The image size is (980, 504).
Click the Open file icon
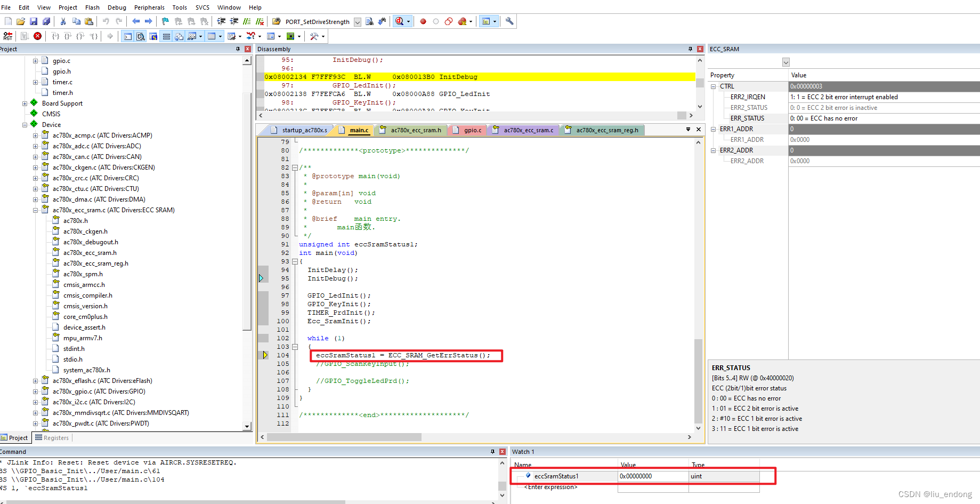pyautogui.click(x=21, y=21)
